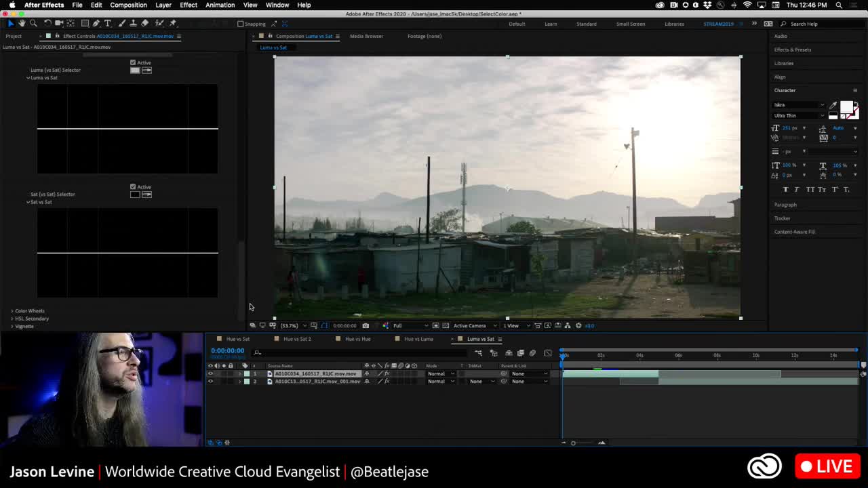
Task: Click the eyedropper in Character panel
Action: [833, 105]
